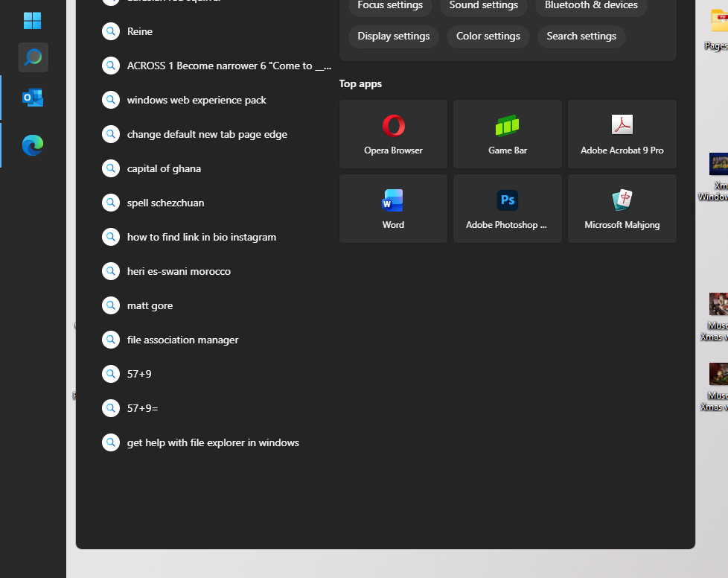Select the 'Reine' recent search

tap(141, 31)
